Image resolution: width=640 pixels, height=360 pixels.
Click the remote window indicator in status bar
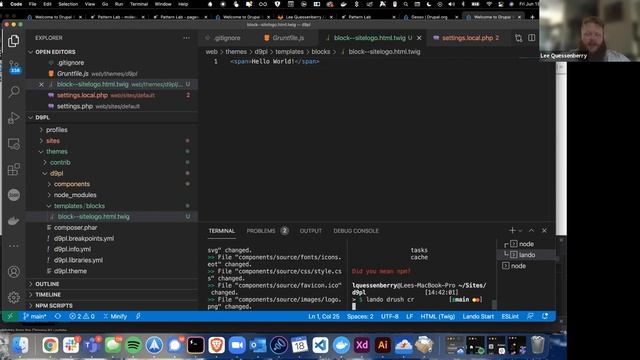[10, 316]
